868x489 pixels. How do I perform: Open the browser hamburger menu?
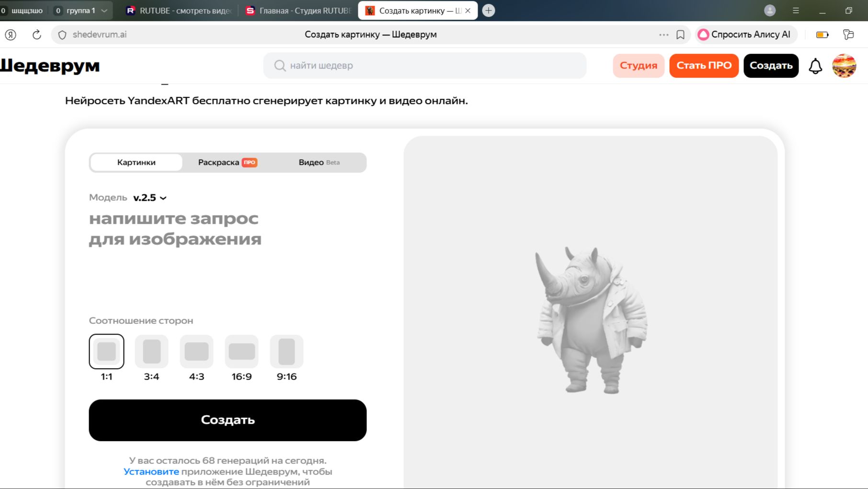[x=796, y=11]
